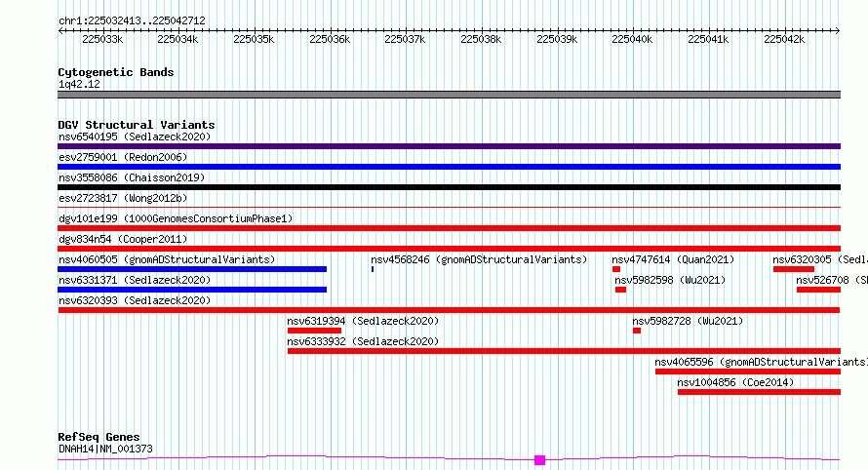Select the magenta DNAH14 exon box
The image size is (868, 470).
click(x=539, y=460)
